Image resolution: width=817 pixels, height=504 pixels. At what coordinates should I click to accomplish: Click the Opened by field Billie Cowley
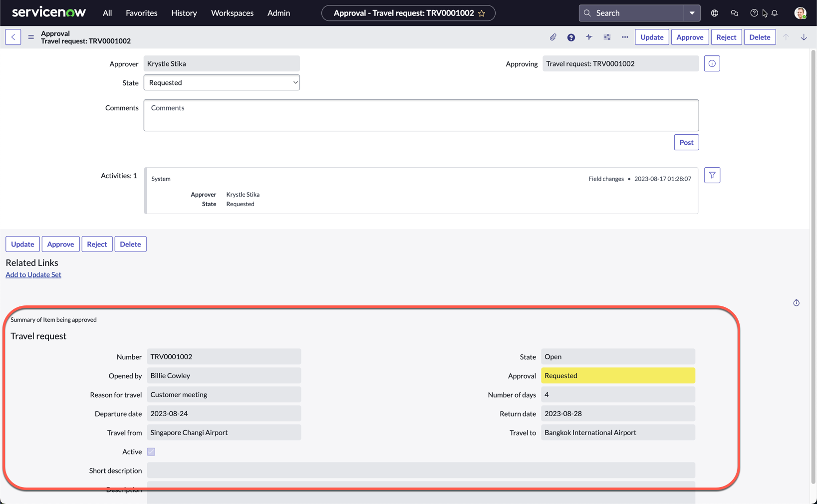point(224,376)
